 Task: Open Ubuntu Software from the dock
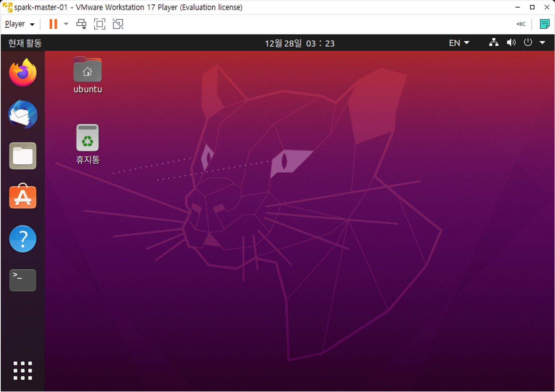[23, 196]
